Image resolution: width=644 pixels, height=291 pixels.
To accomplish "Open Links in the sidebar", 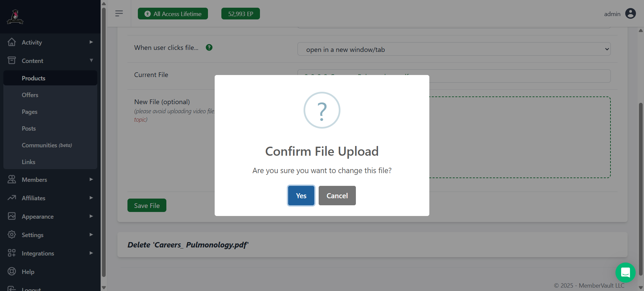I will (x=50, y=162).
